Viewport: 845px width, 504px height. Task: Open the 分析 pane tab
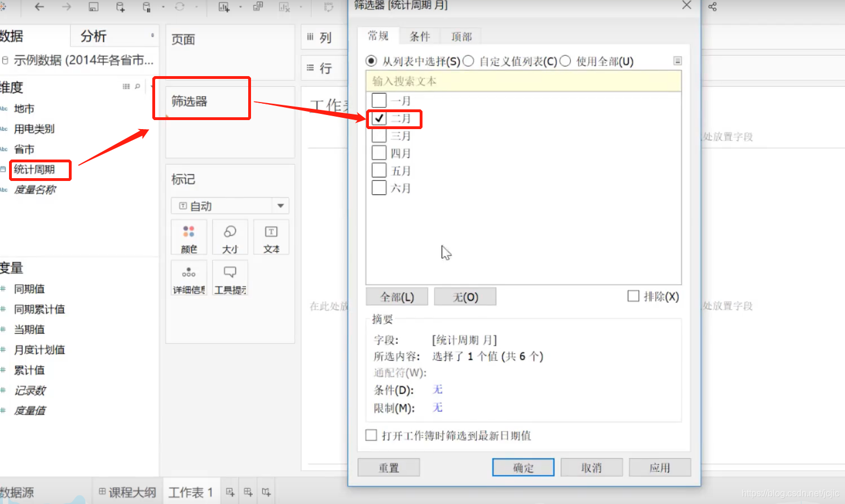[x=94, y=36]
